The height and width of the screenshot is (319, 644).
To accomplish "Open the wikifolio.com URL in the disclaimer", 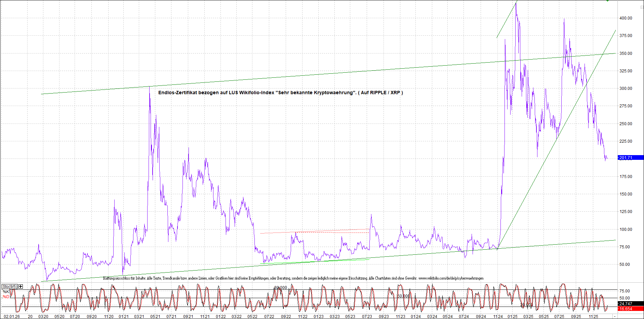I will coord(451,278).
